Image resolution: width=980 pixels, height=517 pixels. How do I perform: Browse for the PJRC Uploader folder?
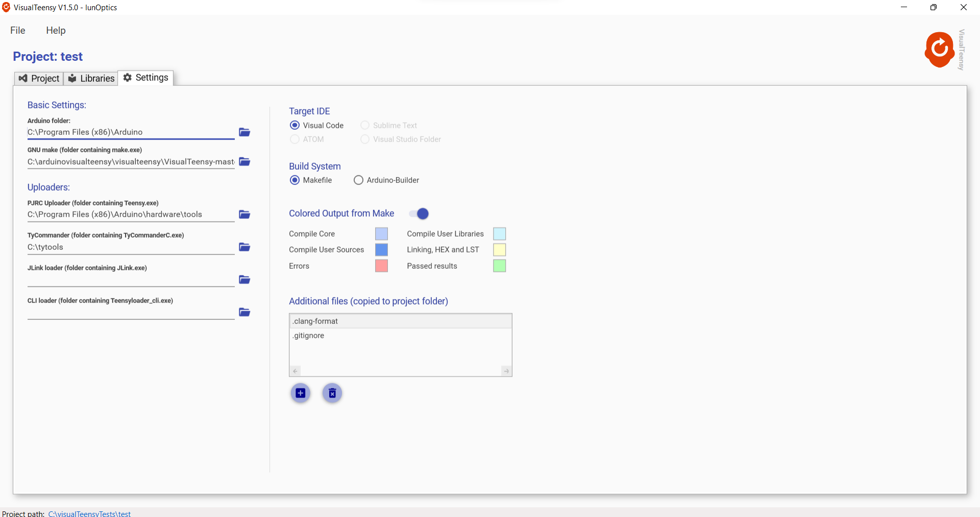point(244,215)
